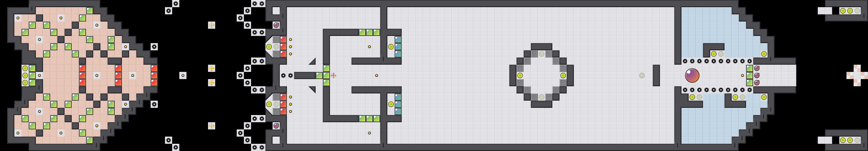Screen dimensions: 868x151
Task: Click the small purple ball in upper alcove
Action: 276,25
